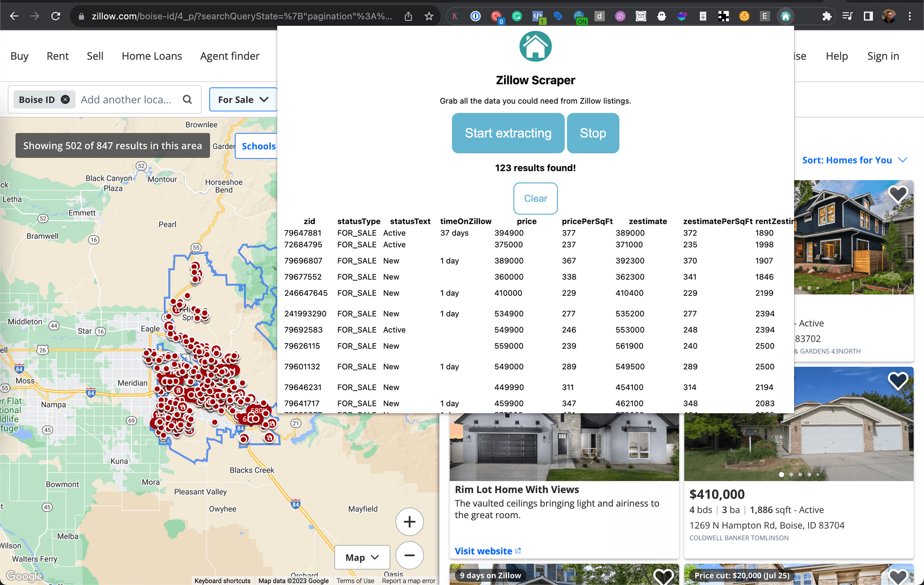
Task: Open the Agent finder menu item
Action: click(229, 56)
